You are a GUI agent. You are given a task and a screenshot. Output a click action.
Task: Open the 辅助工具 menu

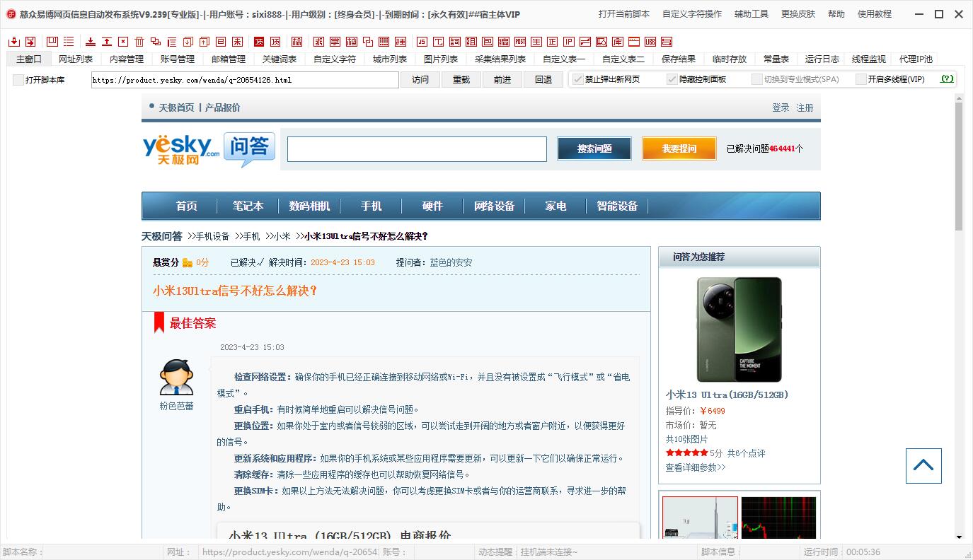click(x=752, y=14)
